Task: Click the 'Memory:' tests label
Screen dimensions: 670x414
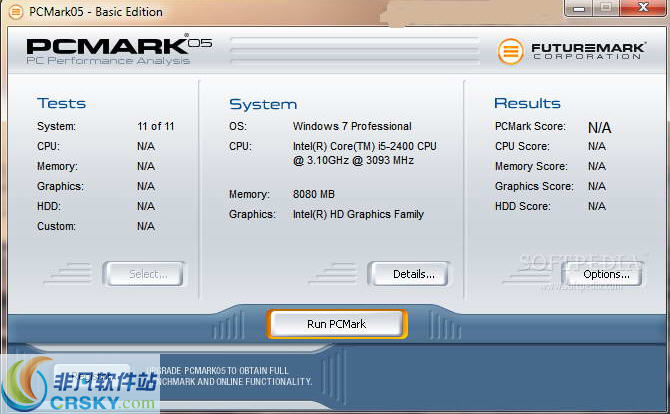Action: (x=57, y=166)
